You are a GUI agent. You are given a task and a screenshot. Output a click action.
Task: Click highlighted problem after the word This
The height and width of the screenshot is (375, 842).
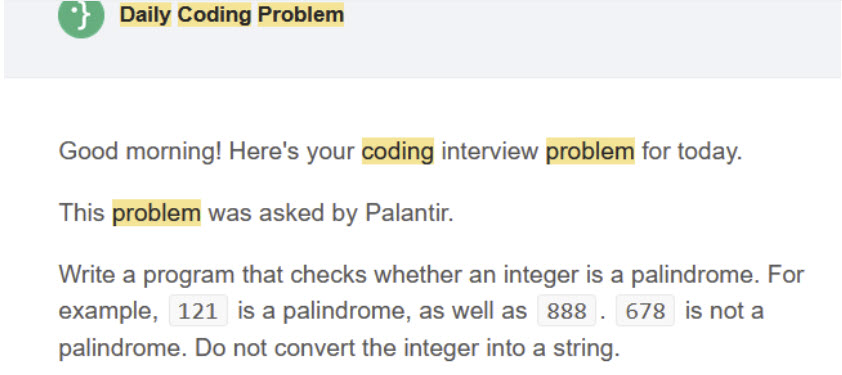click(x=156, y=213)
